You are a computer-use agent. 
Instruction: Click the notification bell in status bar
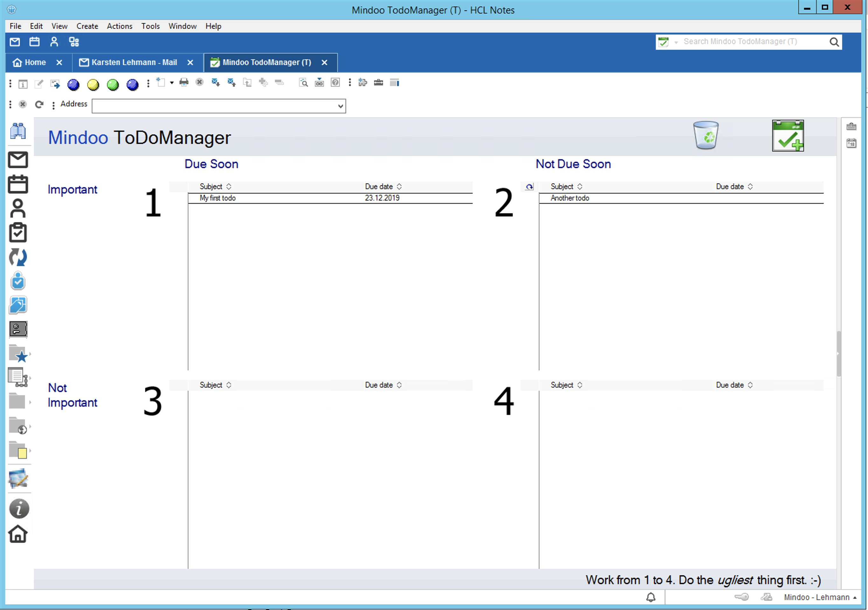[651, 597]
